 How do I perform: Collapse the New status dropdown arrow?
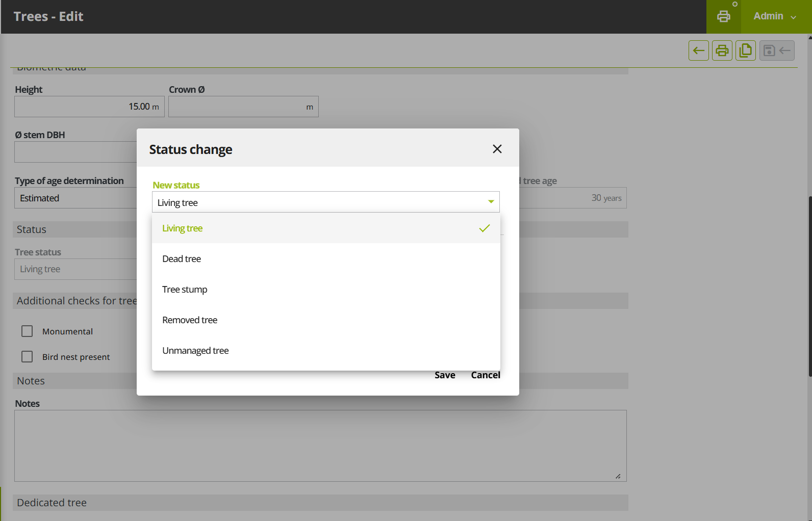coord(491,202)
